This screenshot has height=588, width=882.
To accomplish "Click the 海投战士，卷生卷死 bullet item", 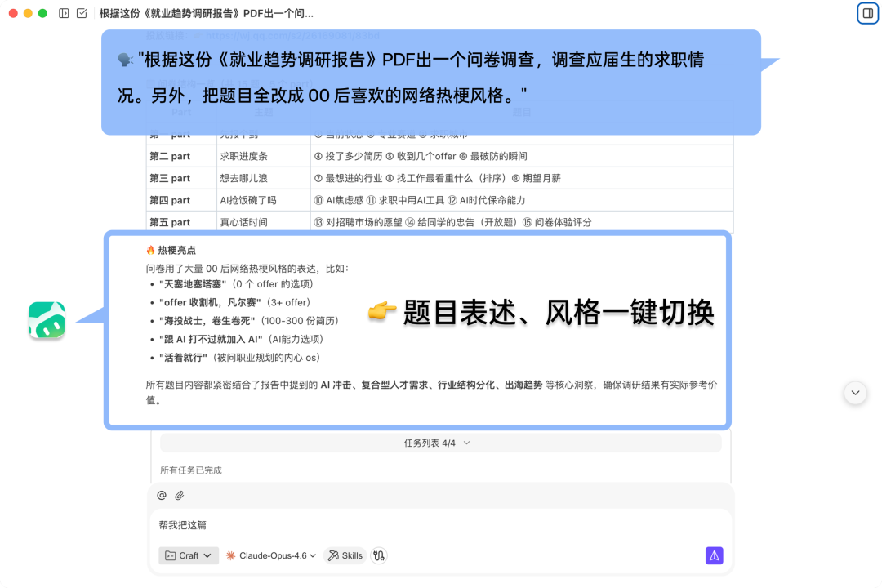I will point(248,321).
